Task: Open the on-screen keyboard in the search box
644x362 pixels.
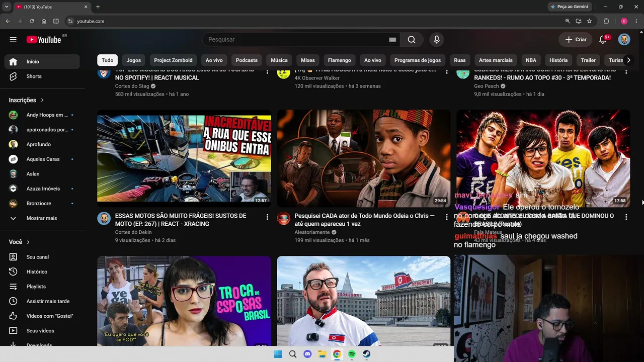Action: click(392, 40)
